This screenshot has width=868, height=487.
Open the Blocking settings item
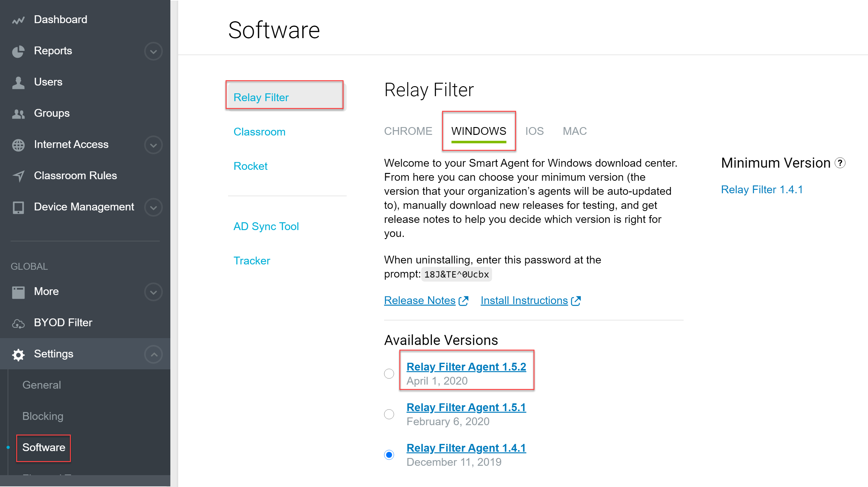(43, 416)
